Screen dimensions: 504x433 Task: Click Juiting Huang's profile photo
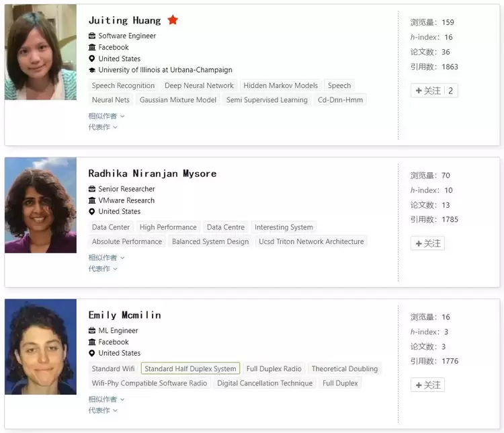coord(40,56)
